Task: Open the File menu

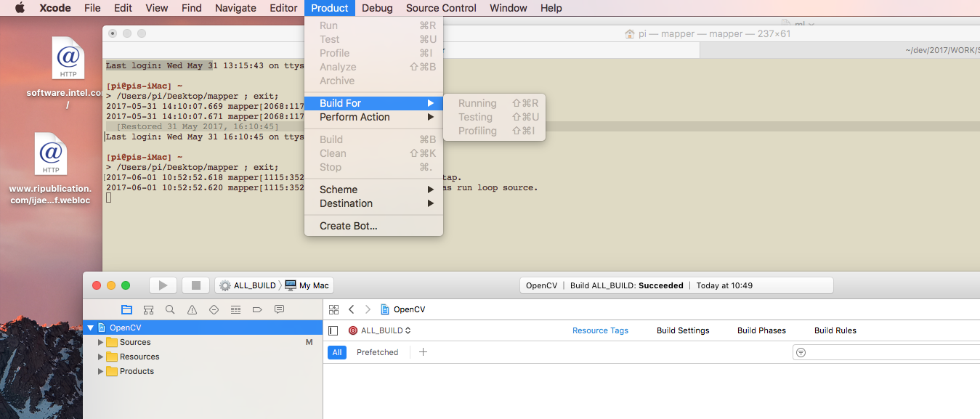Action: click(x=92, y=8)
